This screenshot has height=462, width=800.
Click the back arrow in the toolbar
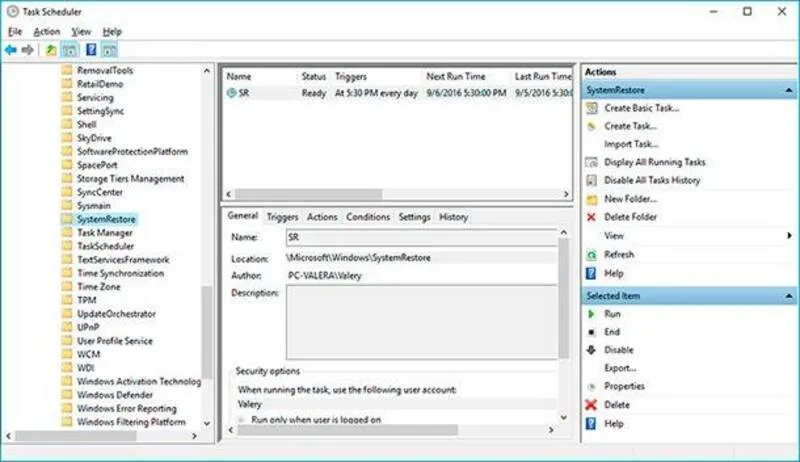[10, 49]
